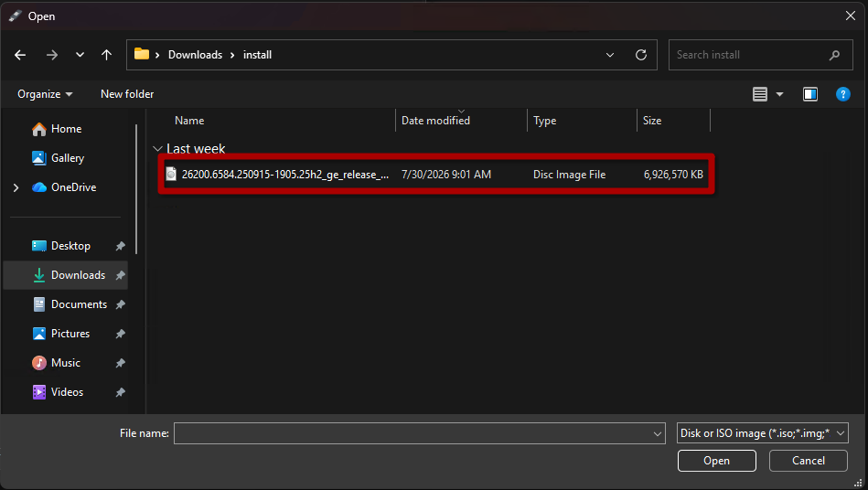Click the Open button

(x=717, y=461)
